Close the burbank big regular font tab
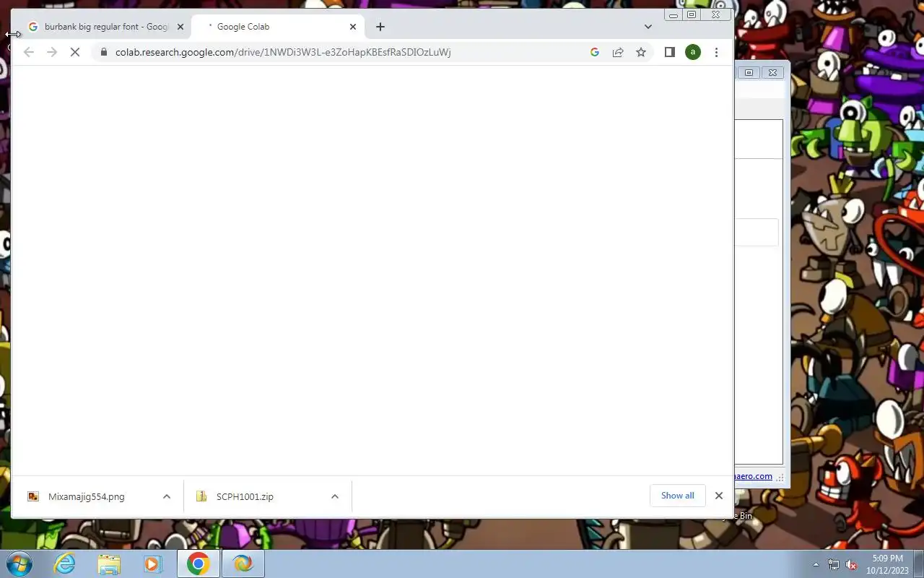 coord(180,27)
